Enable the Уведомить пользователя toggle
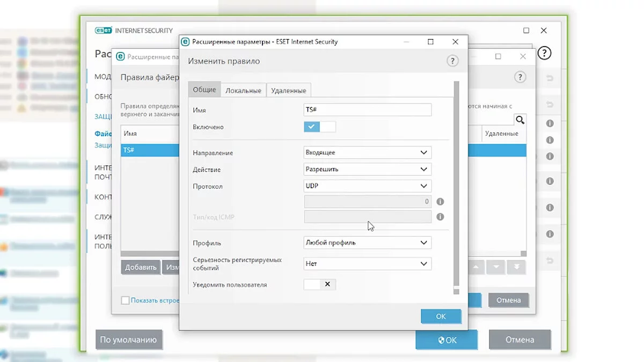 [x=319, y=284]
